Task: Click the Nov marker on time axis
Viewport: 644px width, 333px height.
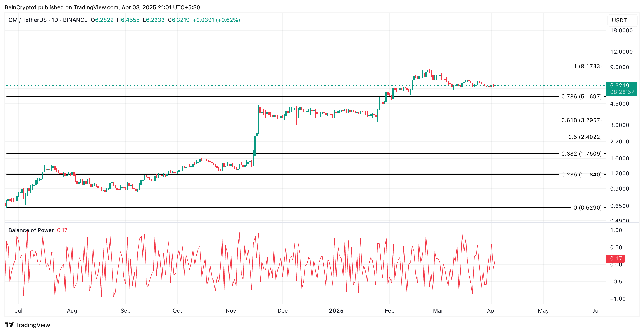Action: coord(231,310)
